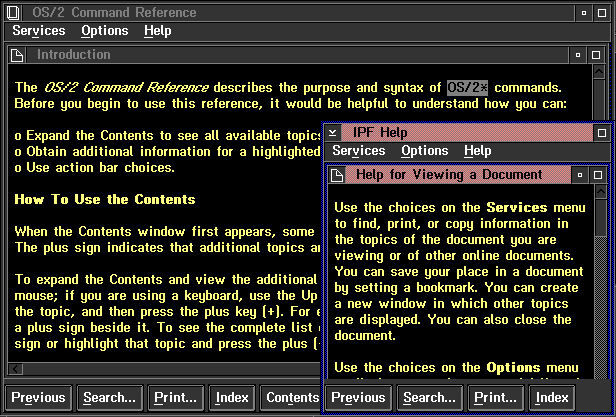Click Contents button in Command Reference window
Image resolution: width=616 pixels, height=417 pixels.
(x=291, y=398)
